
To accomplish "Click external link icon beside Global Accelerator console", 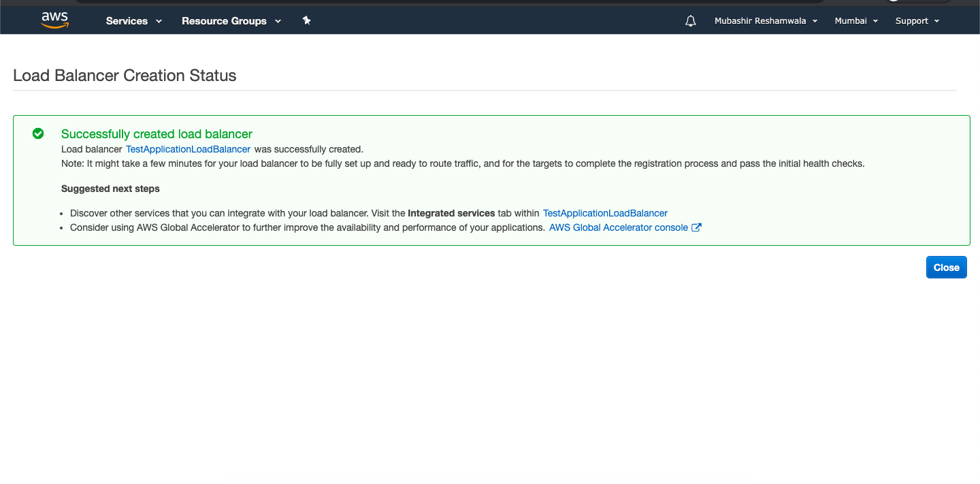I will 696,227.
